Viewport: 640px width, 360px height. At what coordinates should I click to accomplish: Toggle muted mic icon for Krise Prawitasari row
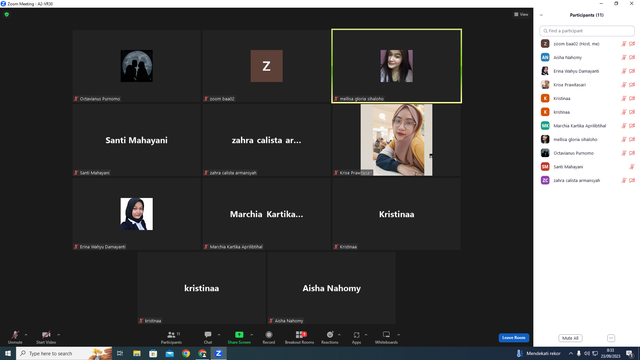point(624,85)
